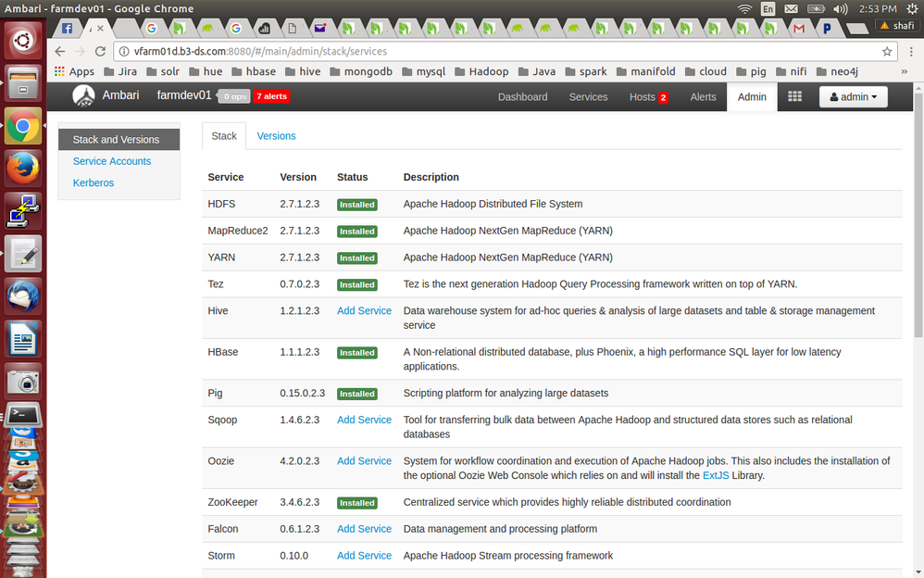Viewport: 924px width, 578px height.
Task: Click the battery indicator in the top panel
Action: 816,9
